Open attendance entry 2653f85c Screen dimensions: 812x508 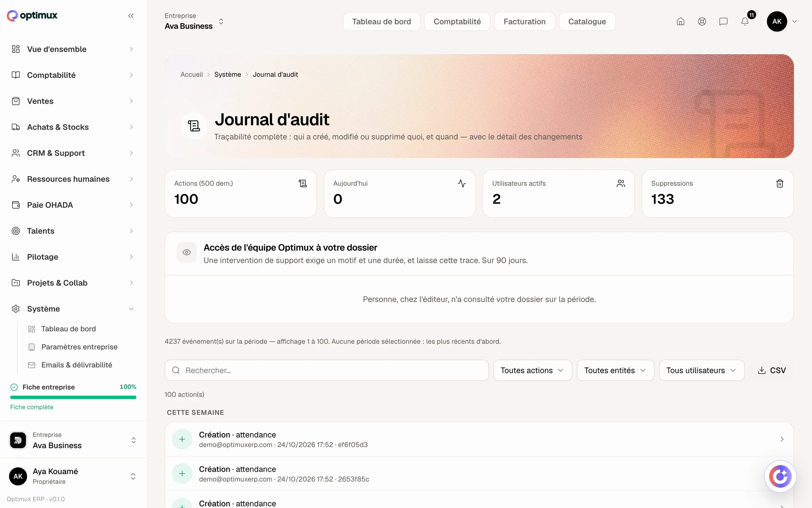pos(479,474)
